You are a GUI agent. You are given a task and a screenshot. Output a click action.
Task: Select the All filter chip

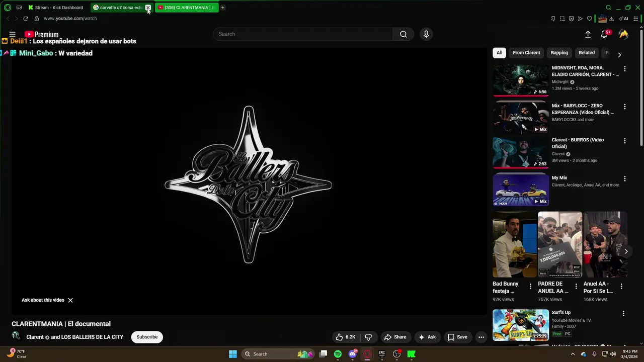pos(499,53)
